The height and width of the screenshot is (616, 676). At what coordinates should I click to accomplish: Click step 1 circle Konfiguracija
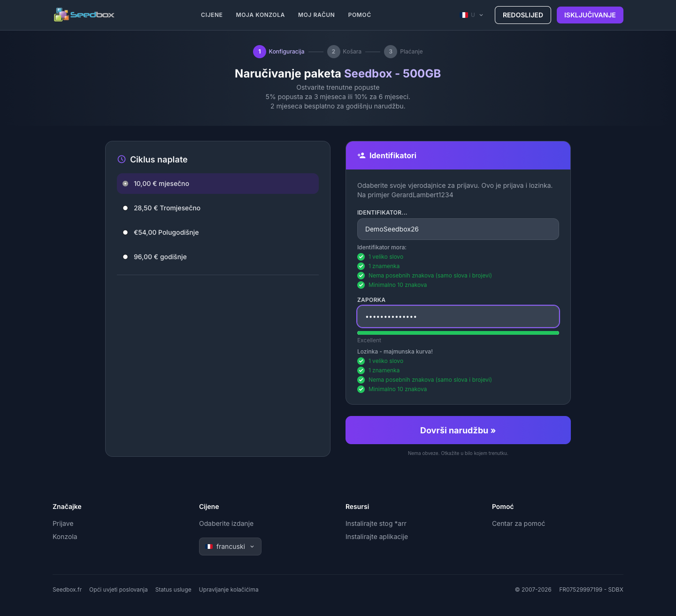click(260, 52)
